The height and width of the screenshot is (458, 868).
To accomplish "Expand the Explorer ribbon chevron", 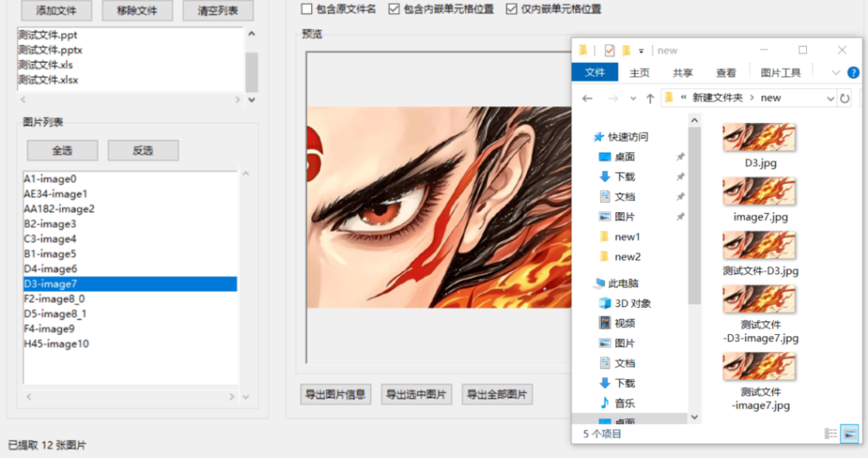I will tap(836, 73).
